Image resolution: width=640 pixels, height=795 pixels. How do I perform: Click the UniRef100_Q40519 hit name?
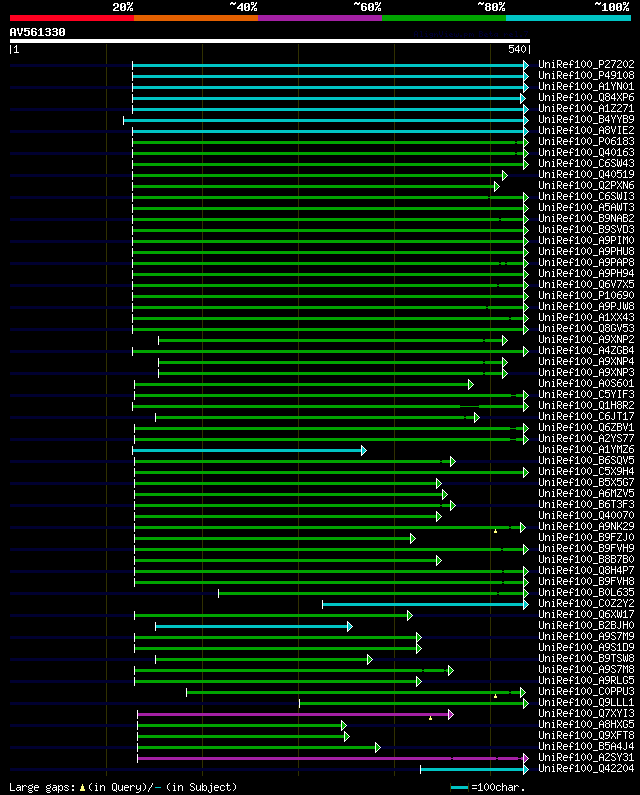click(586, 174)
